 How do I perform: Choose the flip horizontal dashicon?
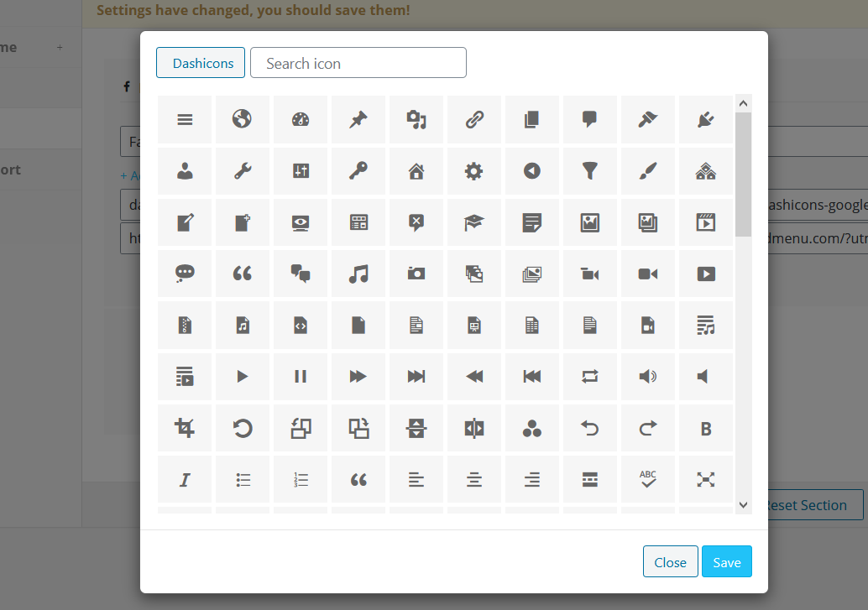coord(473,428)
